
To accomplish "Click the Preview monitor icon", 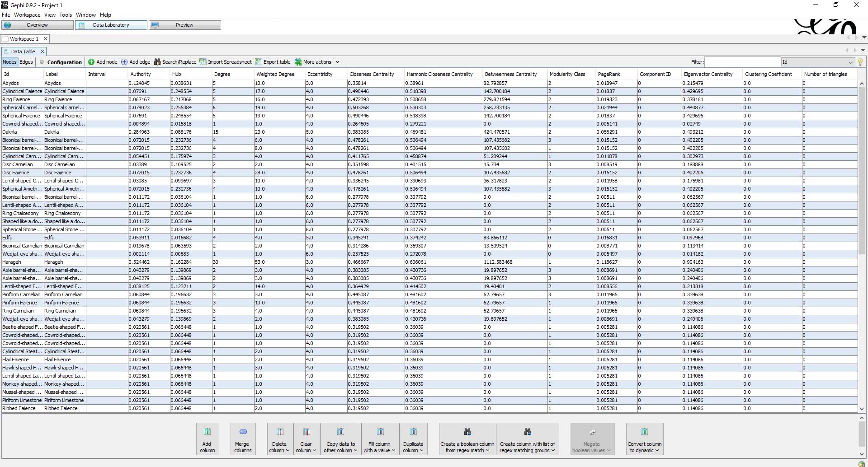I will pos(155,25).
